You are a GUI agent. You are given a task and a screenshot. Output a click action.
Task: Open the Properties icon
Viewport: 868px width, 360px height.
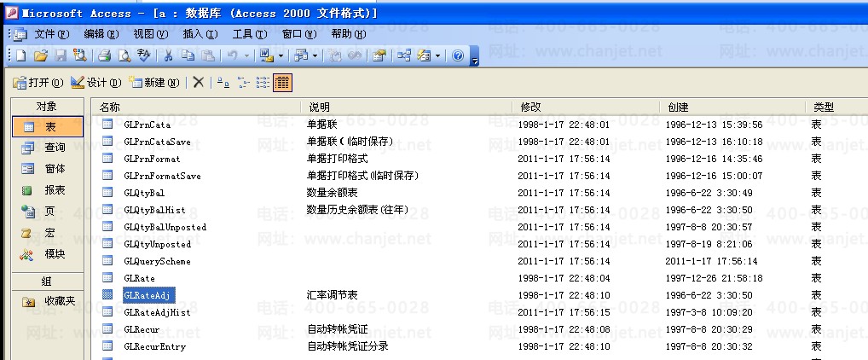pyautogui.click(x=379, y=55)
